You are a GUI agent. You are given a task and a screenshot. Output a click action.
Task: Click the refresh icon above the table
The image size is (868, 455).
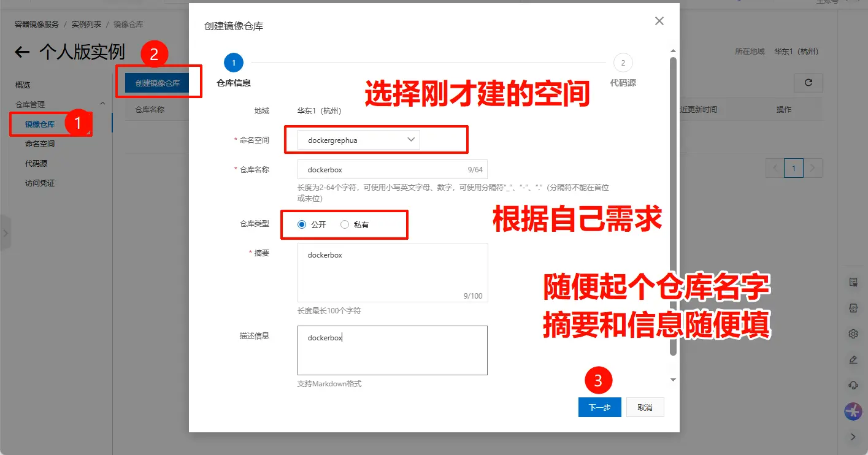click(x=808, y=83)
